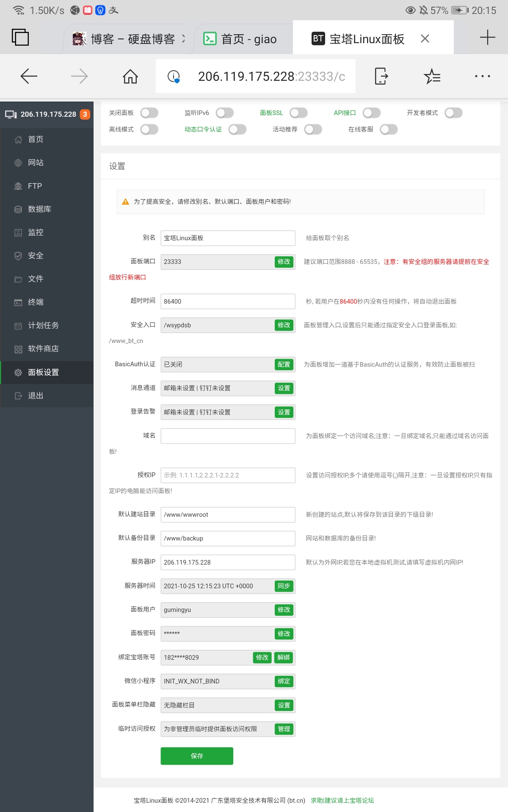The image size is (508, 812).
Task: Click 解绑 for 绑定宝塔账号
Action: point(284,658)
